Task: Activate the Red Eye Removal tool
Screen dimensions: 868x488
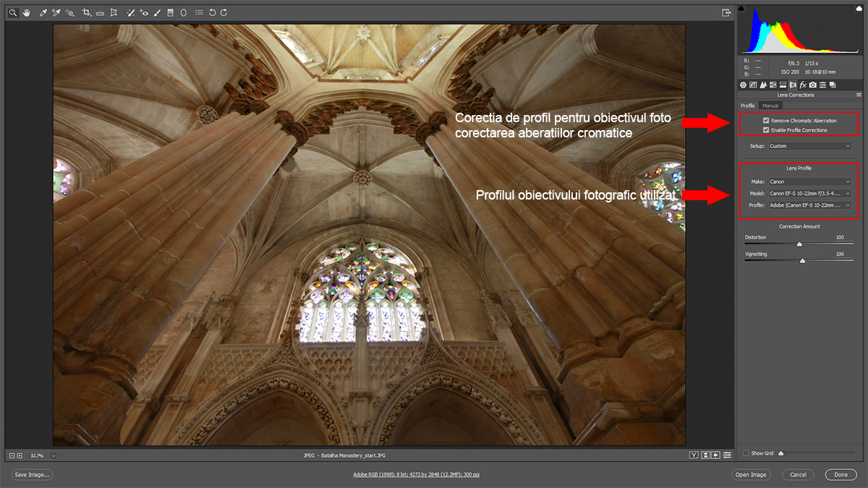Action: tap(144, 12)
